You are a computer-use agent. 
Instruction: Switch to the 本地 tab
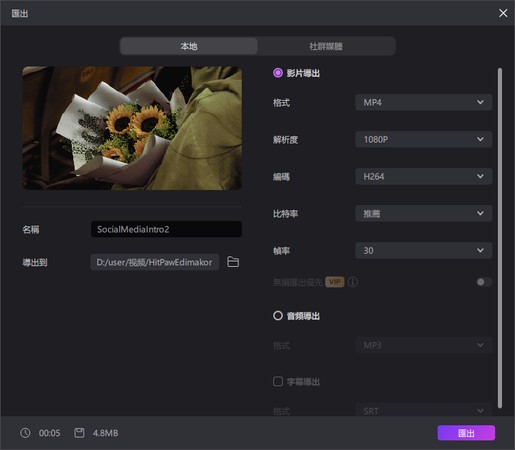[x=189, y=46]
